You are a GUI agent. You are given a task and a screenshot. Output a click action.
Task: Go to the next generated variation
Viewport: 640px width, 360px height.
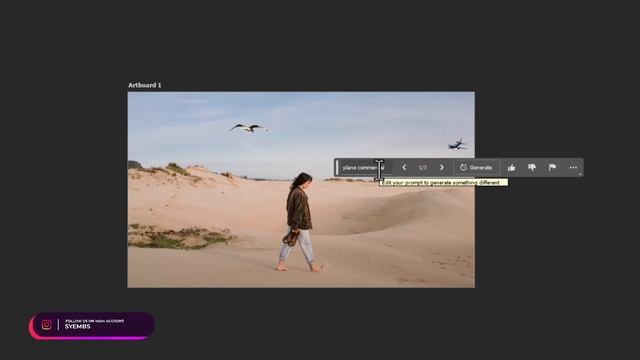pos(442,167)
